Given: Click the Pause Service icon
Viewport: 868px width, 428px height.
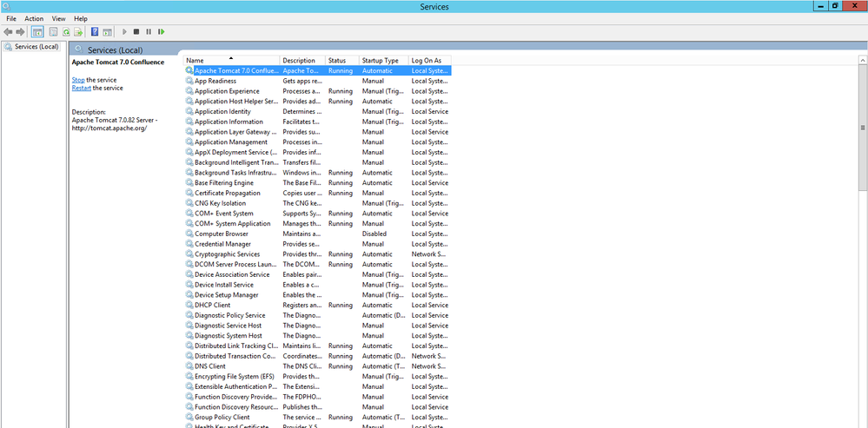Looking at the screenshot, I should [149, 32].
